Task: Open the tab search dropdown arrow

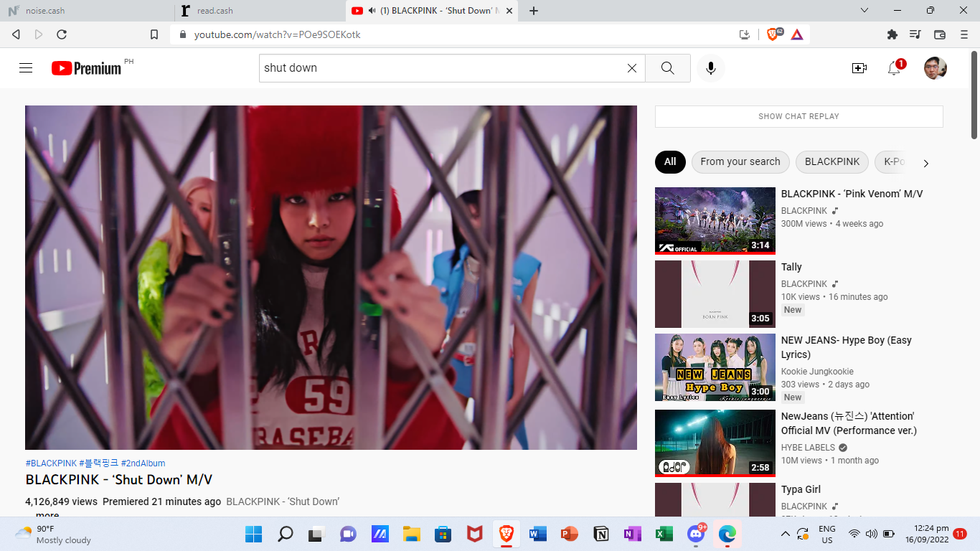Action: point(864,11)
